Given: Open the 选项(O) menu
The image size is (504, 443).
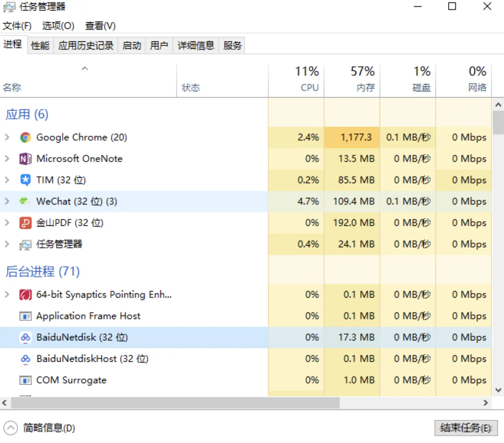Looking at the screenshot, I should point(58,26).
